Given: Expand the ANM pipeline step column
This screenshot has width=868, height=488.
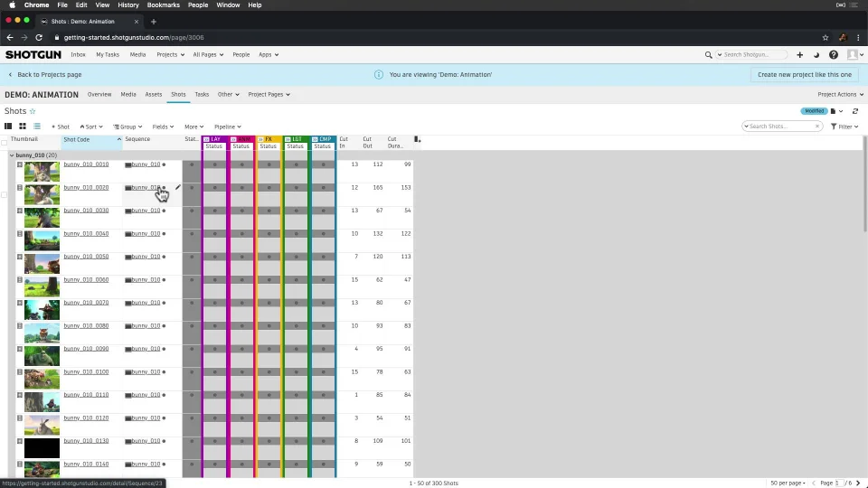Looking at the screenshot, I should [233, 139].
